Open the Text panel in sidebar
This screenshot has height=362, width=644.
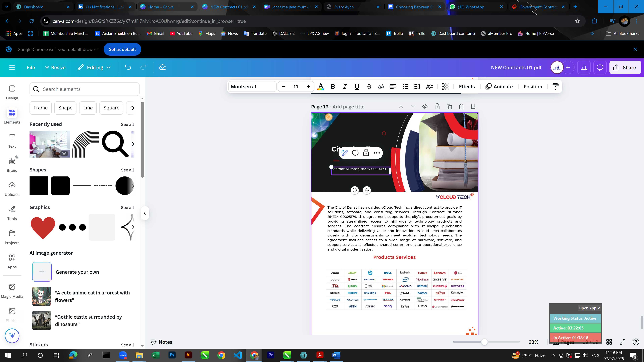pos(12,141)
